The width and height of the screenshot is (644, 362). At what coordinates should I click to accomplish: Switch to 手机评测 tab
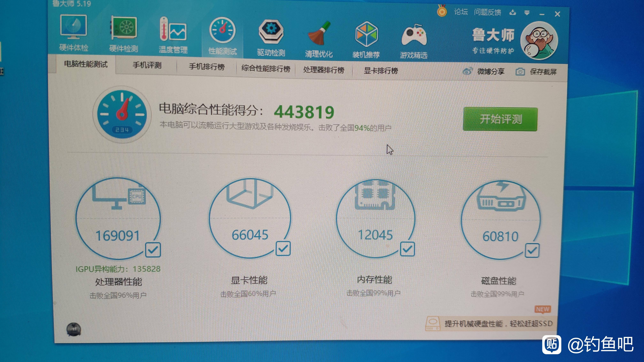pos(147,65)
